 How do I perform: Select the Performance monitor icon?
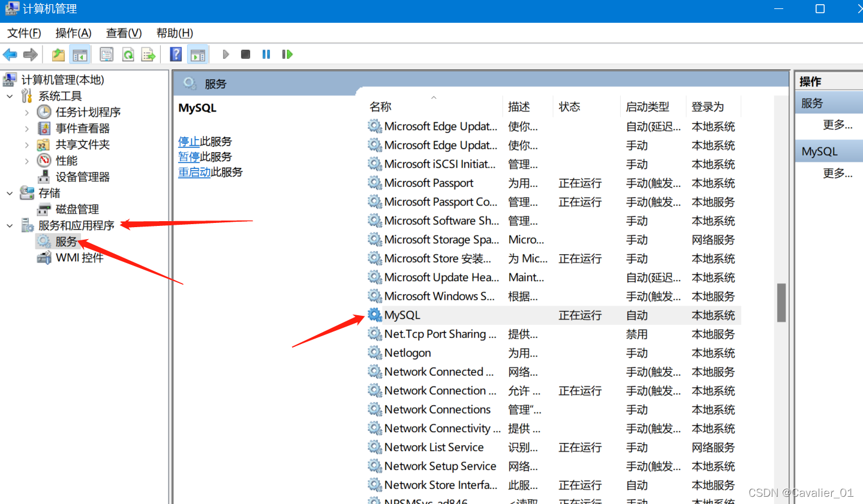click(44, 161)
